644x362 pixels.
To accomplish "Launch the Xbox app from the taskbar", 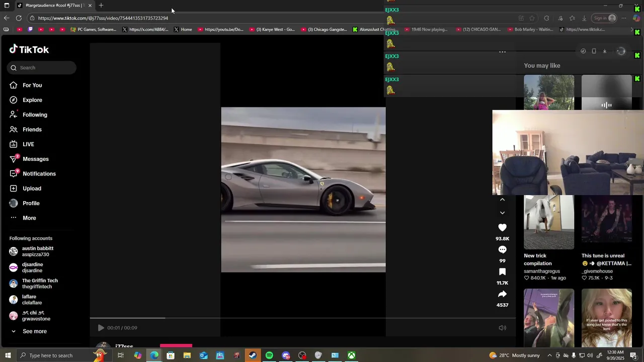I will point(351,355).
